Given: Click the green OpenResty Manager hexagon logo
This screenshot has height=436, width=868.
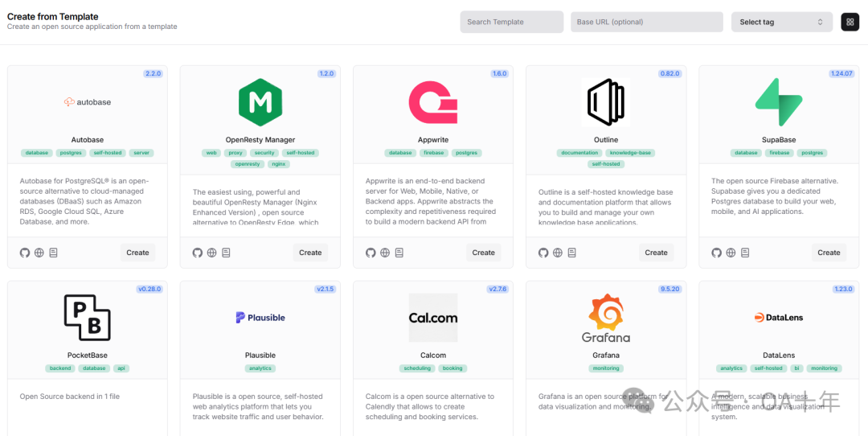Looking at the screenshot, I should 260,102.
